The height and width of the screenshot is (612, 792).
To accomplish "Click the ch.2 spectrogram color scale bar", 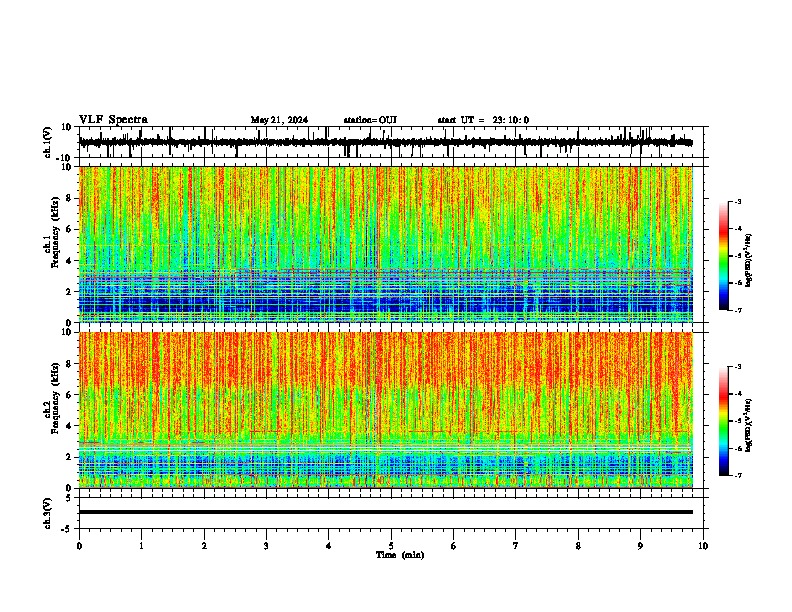I will (724, 421).
